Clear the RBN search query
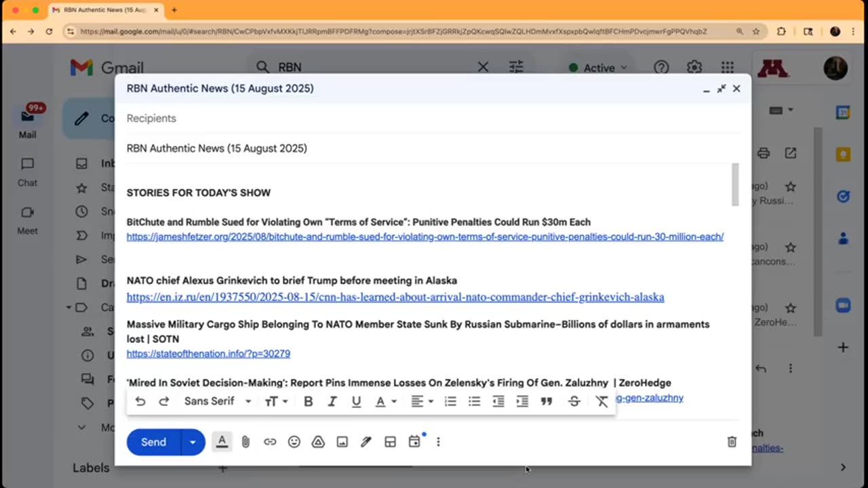 [483, 67]
